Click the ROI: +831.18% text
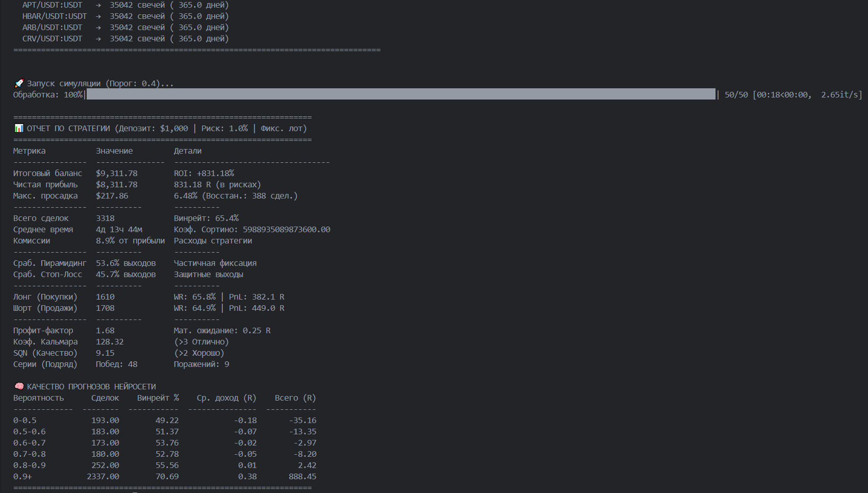Image resolution: width=868 pixels, height=493 pixels. (203, 174)
